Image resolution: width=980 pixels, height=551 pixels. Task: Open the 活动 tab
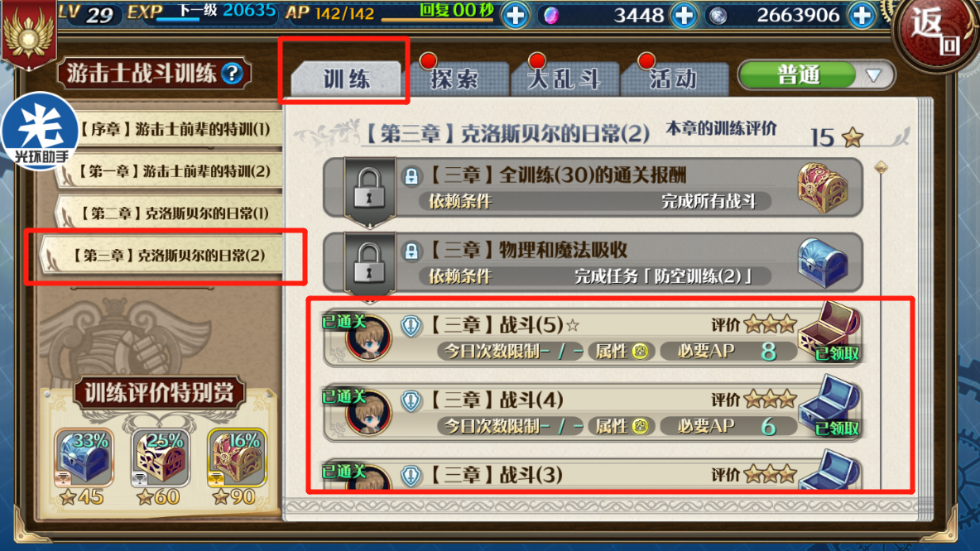click(x=674, y=79)
